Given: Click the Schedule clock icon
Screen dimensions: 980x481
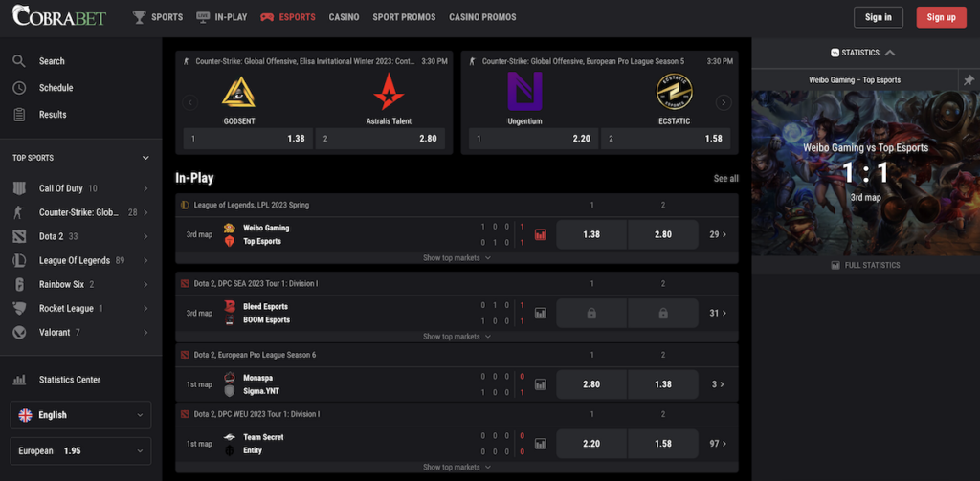Looking at the screenshot, I should pos(19,88).
